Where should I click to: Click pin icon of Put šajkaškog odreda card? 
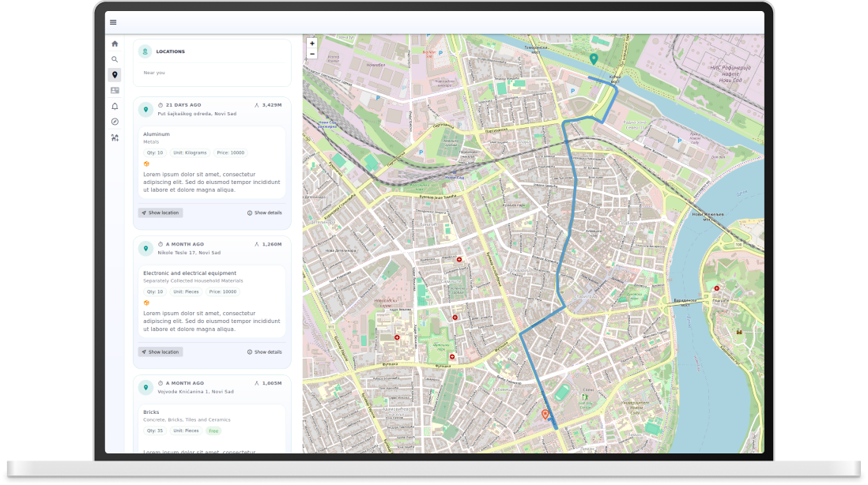(145, 110)
